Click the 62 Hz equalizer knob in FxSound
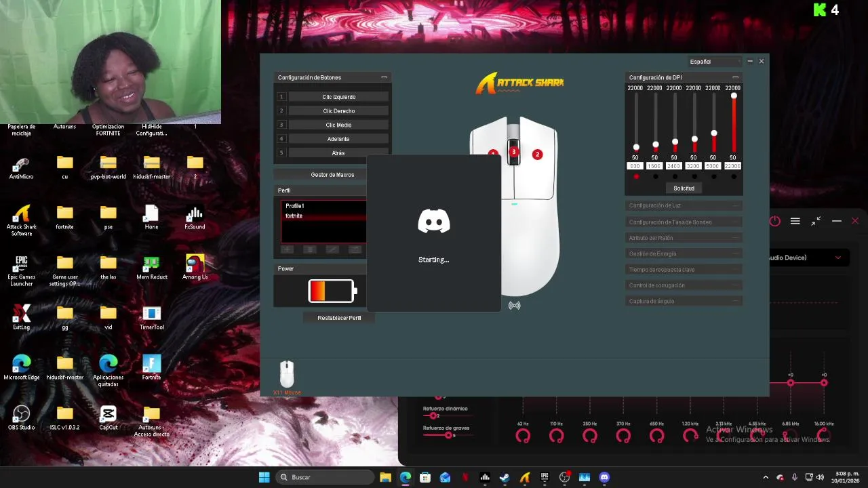Viewport: 868px width, 488px height. coord(523,436)
